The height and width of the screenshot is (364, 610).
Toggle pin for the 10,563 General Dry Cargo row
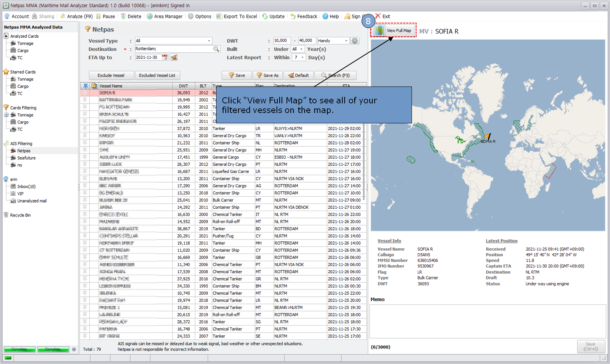[85, 136]
